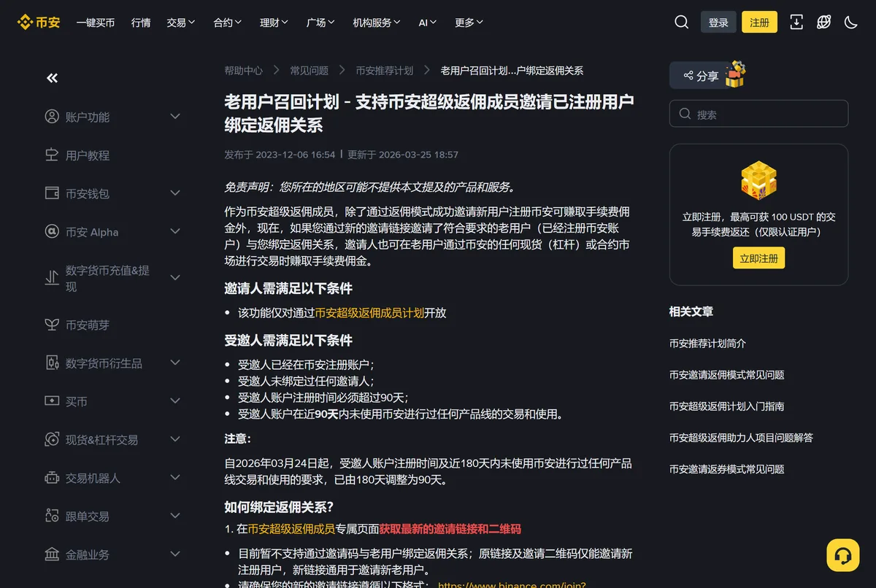
Task: Click the 立即注册 button in promo card
Action: pos(758,258)
